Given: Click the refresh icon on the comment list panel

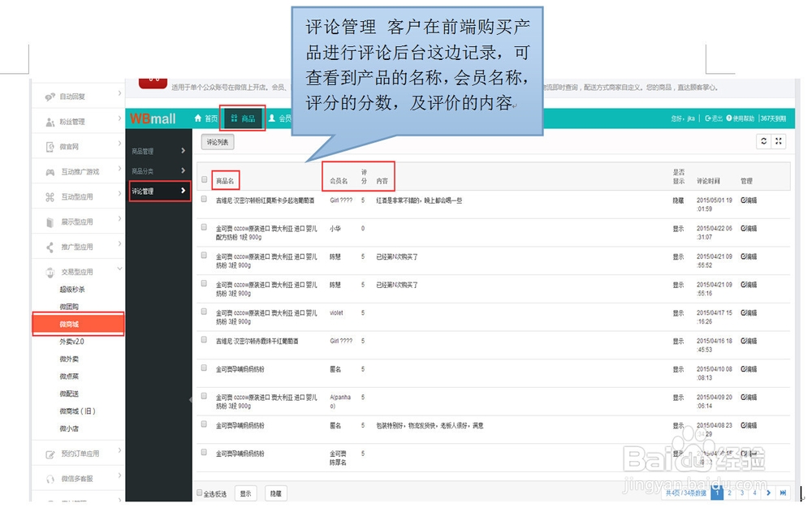Looking at the screenshot, I should click(x=763, y=141).
